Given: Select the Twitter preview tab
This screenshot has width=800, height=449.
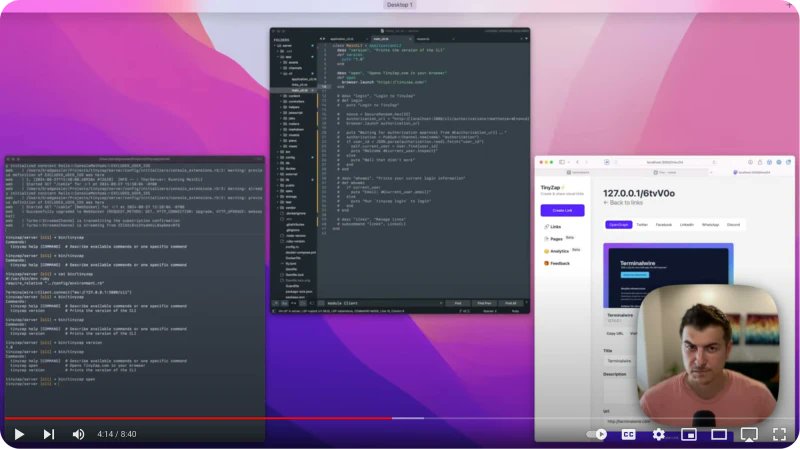Looking at the screenshot, I should (x=642, y=224).
